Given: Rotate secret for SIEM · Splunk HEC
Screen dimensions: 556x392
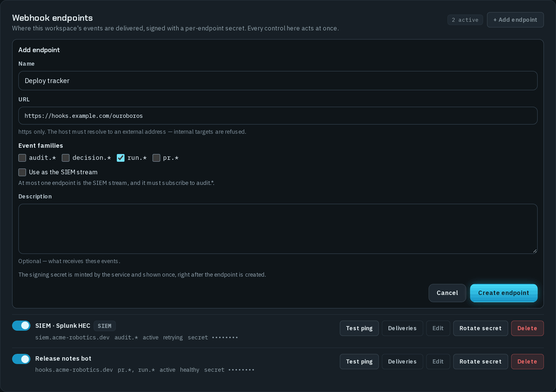Looking at the screenshot, I should (480, 328).
